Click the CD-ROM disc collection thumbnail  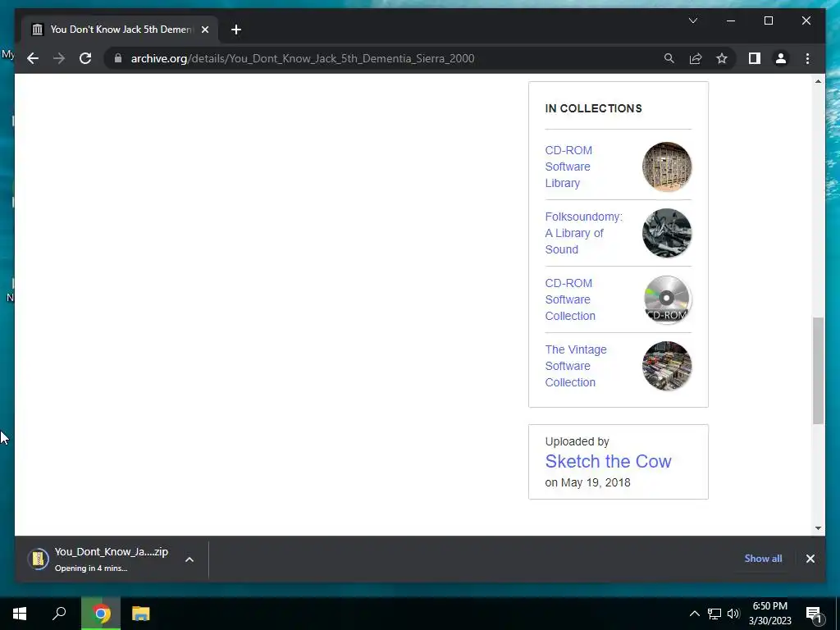[x=667, y=299]
